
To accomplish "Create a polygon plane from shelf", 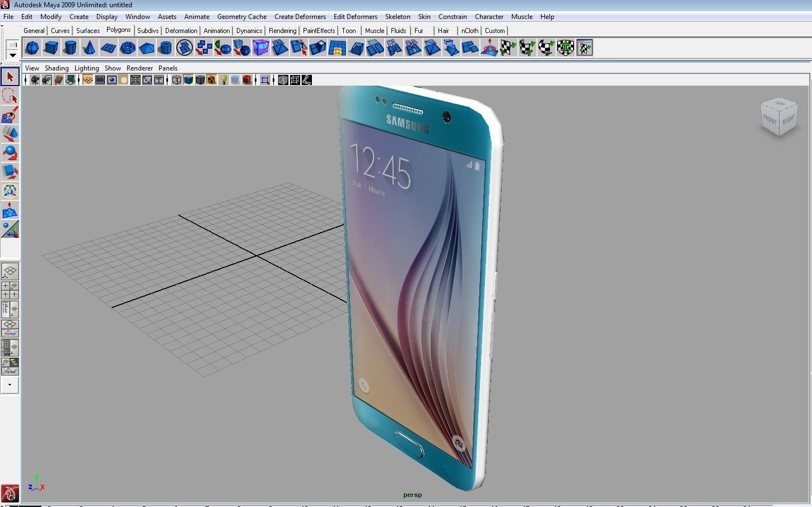I will tap(109, 48).
